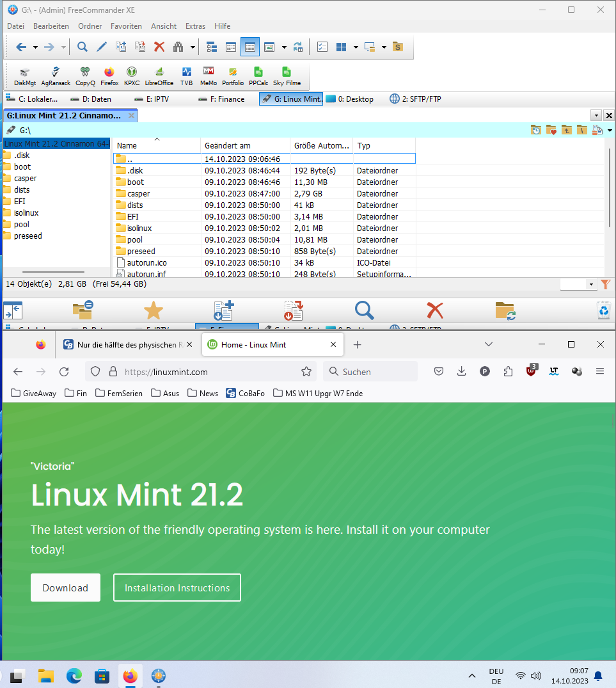
Task: Open dropdown arrow next to thumbnail view icon
Action: (284, 47)
